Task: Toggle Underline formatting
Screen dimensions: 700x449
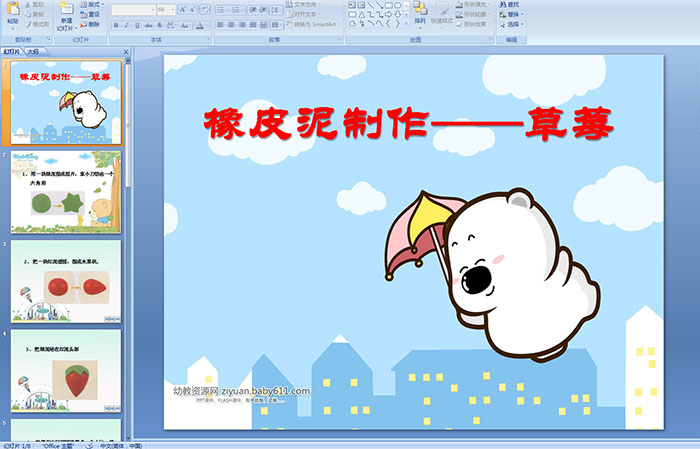Action: pyautogui.click(x=137, y=25)
